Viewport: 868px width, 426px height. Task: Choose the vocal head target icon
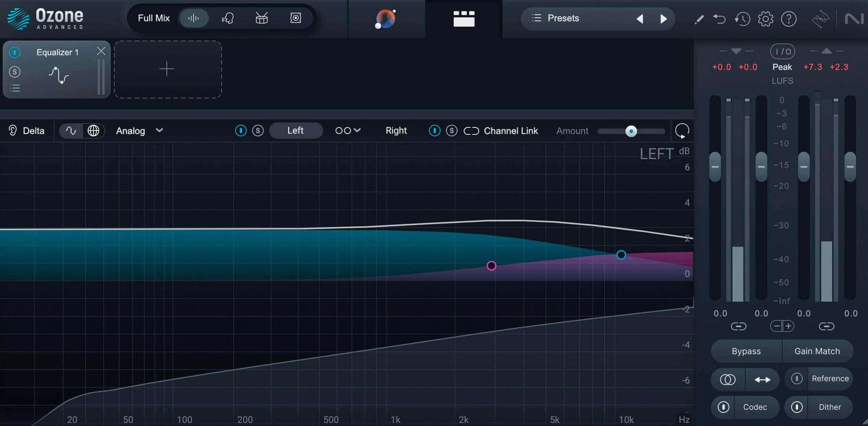click(x=228, y=18)
